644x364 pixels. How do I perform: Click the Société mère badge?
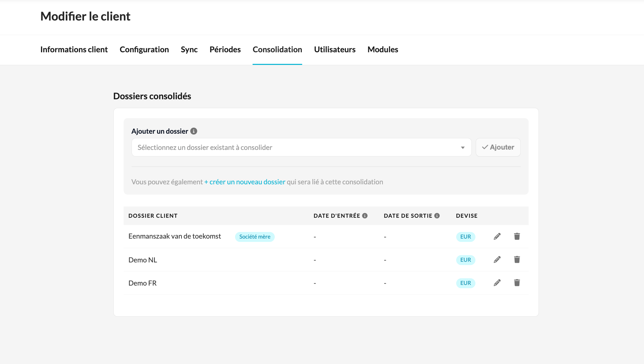(255, 237)
